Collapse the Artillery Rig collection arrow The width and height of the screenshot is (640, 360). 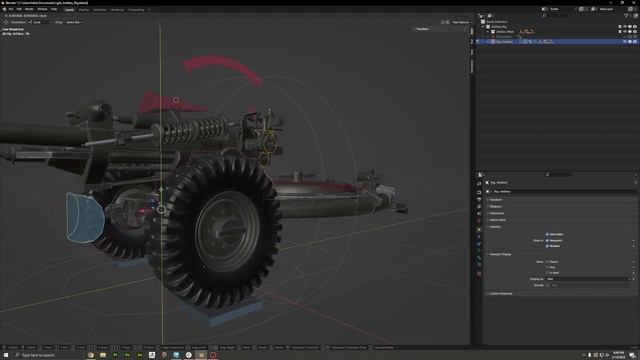click(482, 27)
